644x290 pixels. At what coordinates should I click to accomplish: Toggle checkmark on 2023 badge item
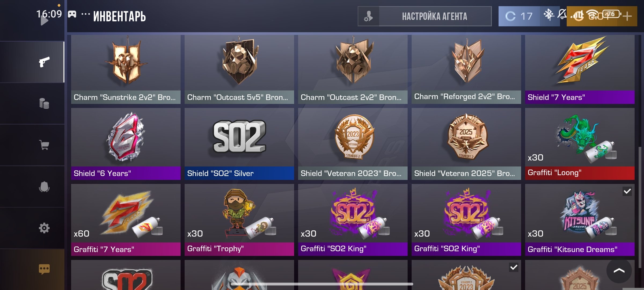(514, 267)
